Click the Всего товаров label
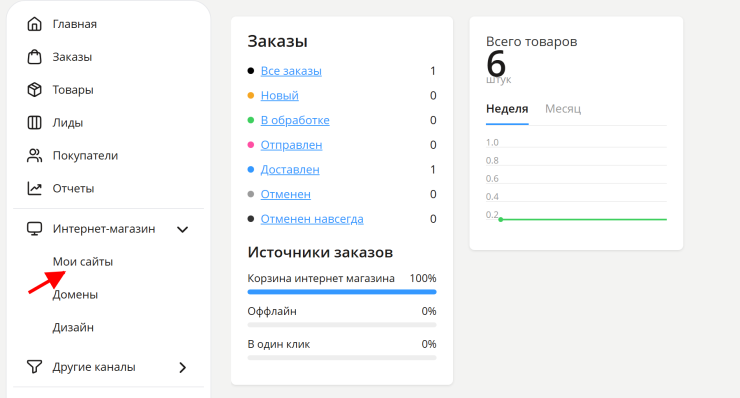Screen dimensions: 740x398 (531, 42)
